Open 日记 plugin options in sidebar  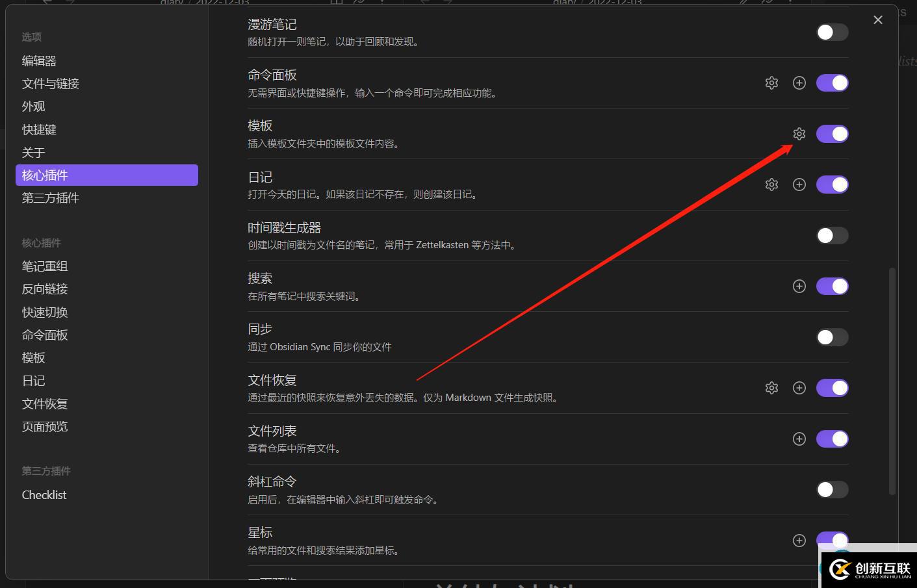click(107, 381)
